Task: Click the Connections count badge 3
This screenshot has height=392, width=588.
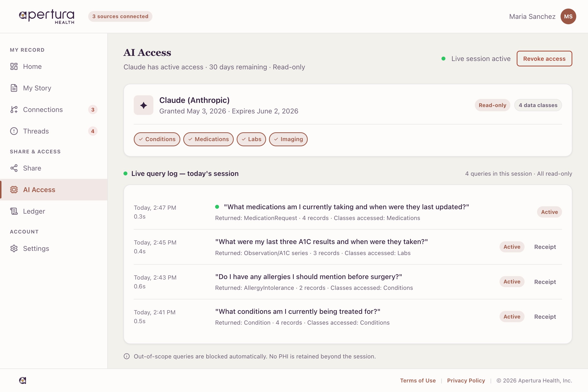Action: [93, 110]
